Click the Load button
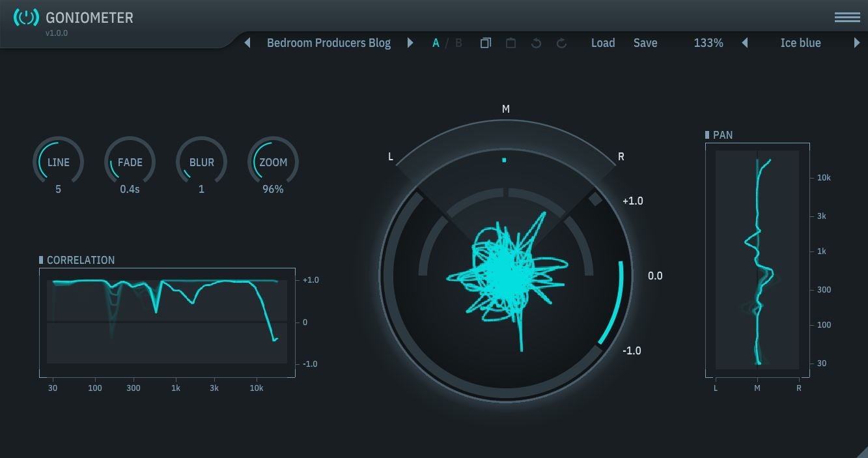This screenshot has width=868, height=458. pos(603,43)
